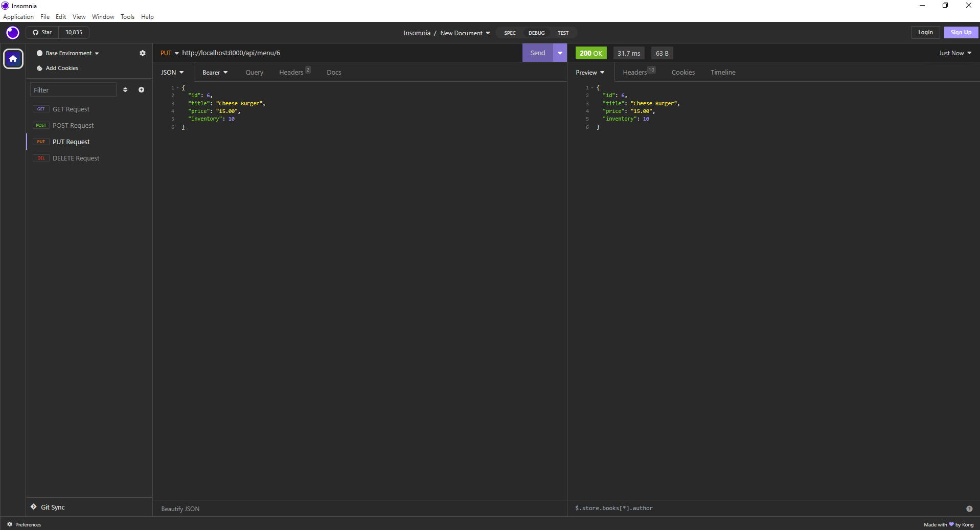Screen dimensions: 980x530
Task: Collapse response body fold arrow line 1
Action: [592, 88]
